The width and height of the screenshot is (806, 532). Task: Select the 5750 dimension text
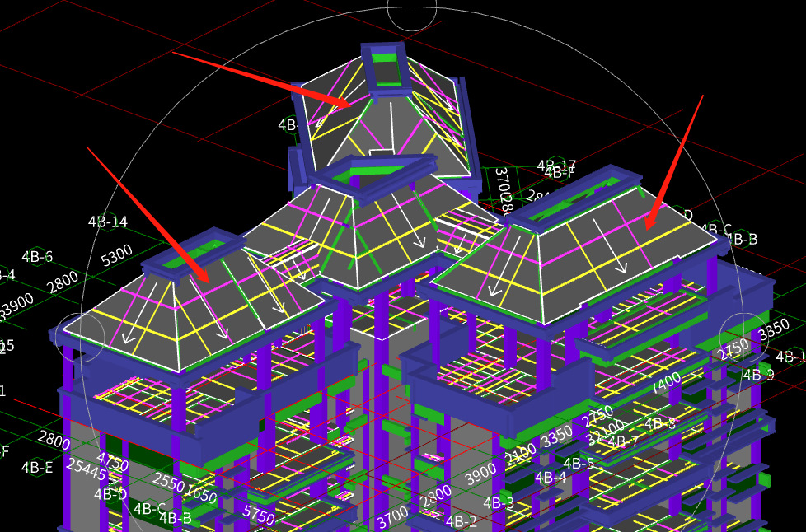258,514
